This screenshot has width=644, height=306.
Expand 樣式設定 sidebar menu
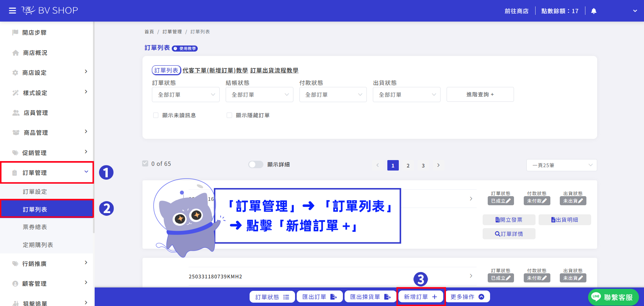[x=46, y=93]
